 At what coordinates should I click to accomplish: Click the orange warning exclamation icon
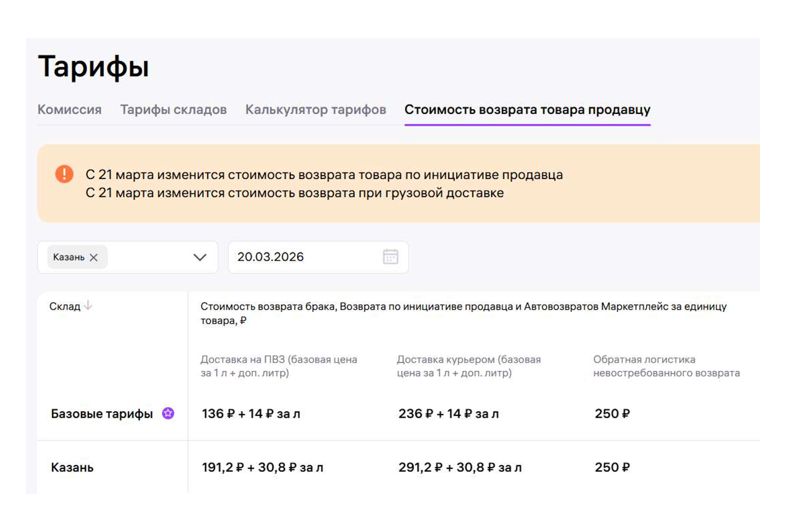[x=64, y=174]
